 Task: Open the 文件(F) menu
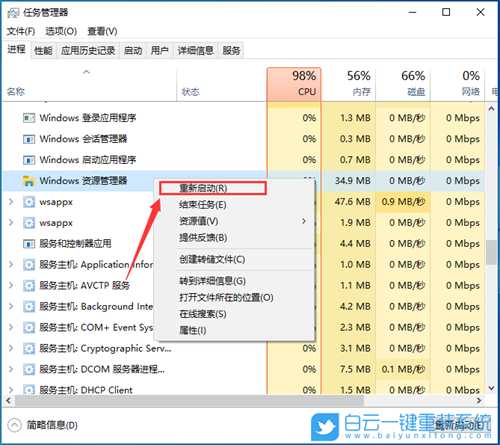point(21,31)
